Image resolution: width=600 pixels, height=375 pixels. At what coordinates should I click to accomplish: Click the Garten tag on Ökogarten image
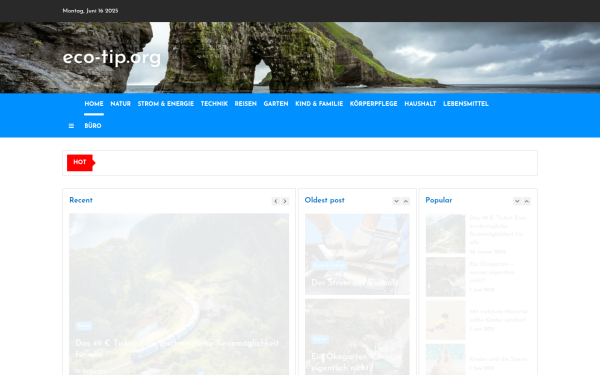click(320, 339)
